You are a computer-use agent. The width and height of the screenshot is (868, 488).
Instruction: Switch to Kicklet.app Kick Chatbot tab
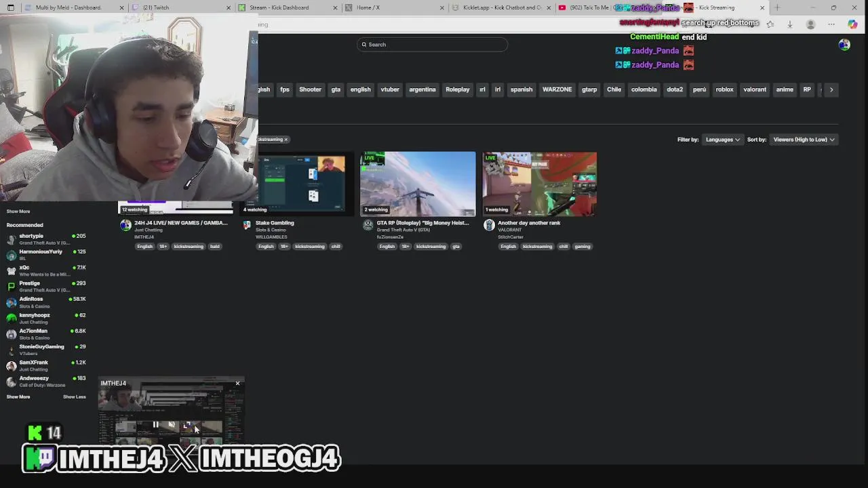pos(500,7)
